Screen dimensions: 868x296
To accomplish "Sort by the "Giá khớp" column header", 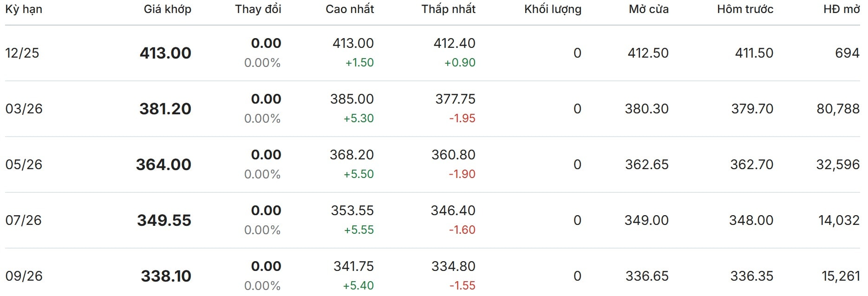I will point(167,9).
